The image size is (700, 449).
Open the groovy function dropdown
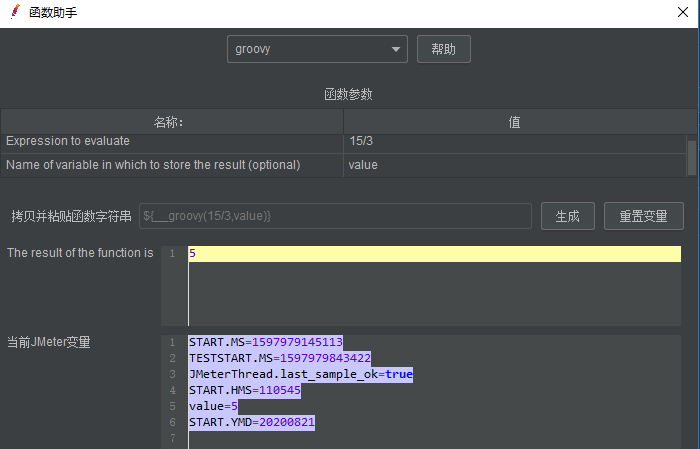317,49
